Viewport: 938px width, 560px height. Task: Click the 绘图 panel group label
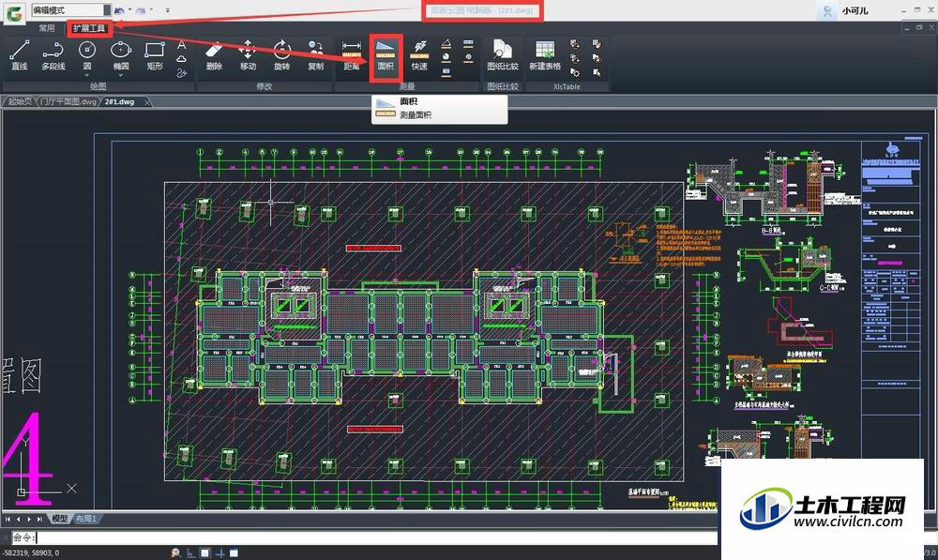point(98,86)
